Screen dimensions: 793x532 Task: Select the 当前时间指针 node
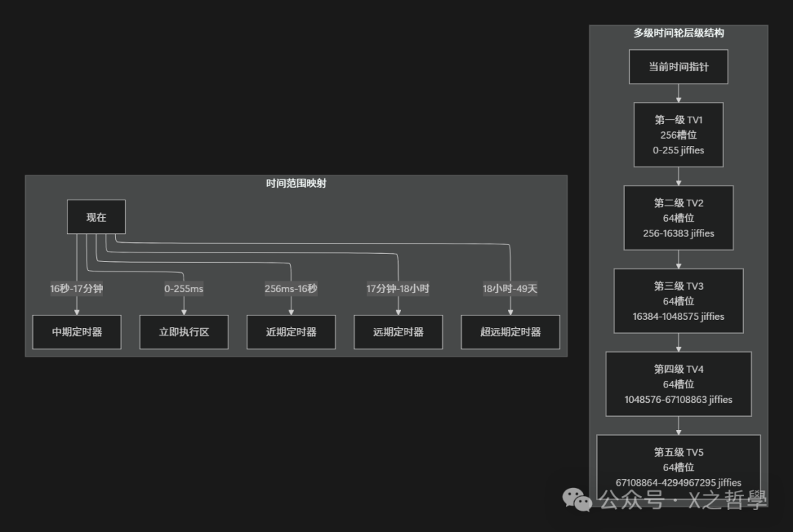[x=678, y=67]
